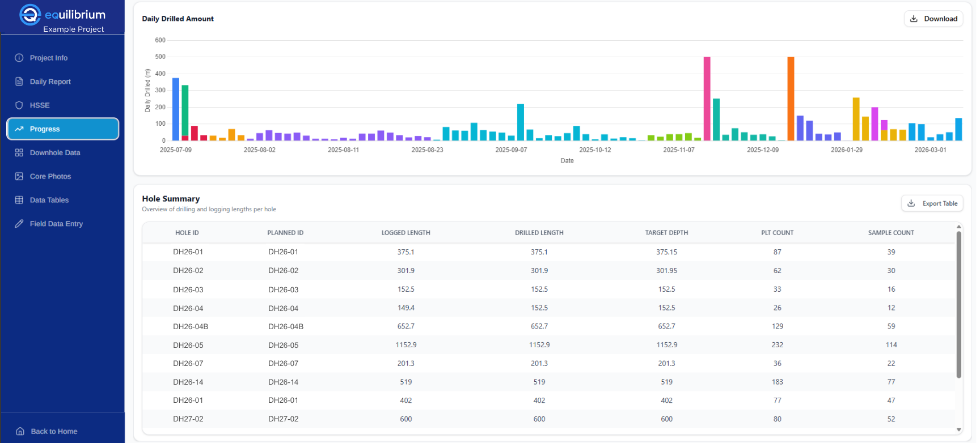Screen dimensions: 980x443
Task: Click the DH26-03 planned ID cell
Action: point(284,289)
